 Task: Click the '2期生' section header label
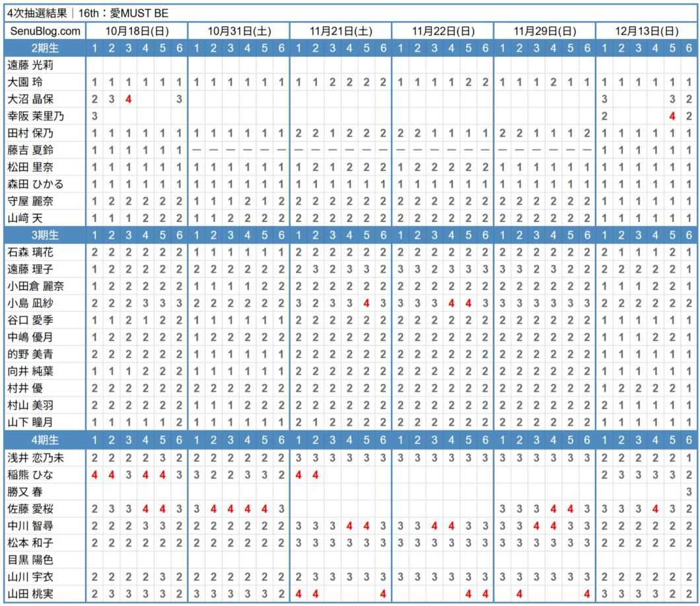[45, 48]
